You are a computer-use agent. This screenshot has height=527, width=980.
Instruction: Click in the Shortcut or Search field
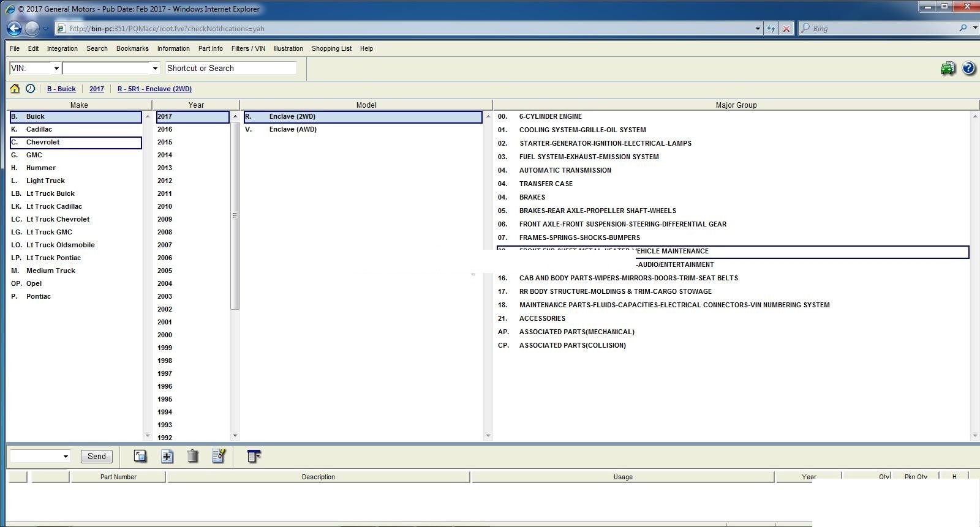(231, 69)
